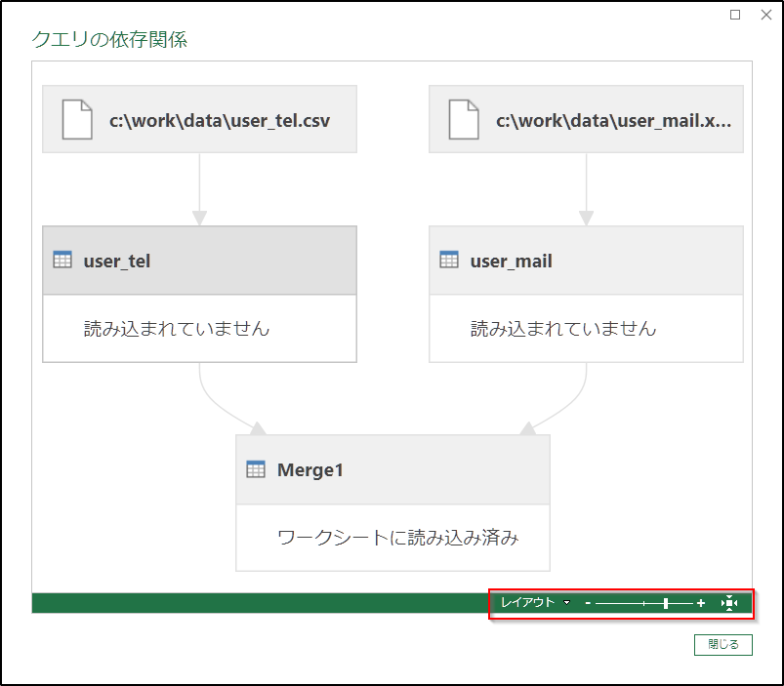Expand the layout options via the chevron
This screenshot has height=686, width=784.
566,603
